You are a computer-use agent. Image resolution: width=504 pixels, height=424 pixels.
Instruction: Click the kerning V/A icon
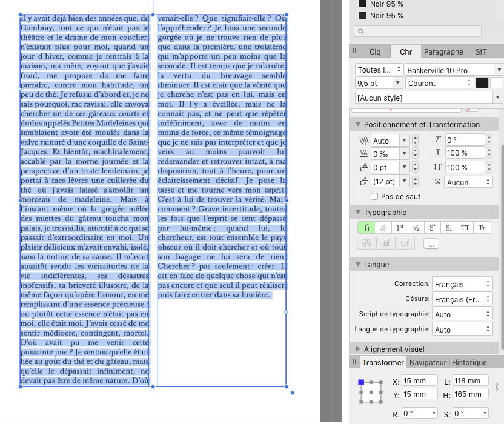click(364, 141)
